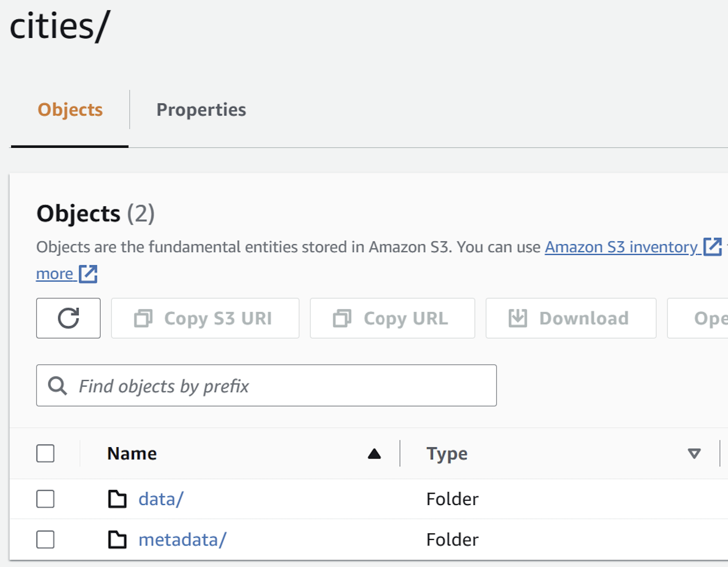Image resolution: width=728 pixels, height=567 pixels.
Task: Click the refresh objects button
Action: pos(68,318)
